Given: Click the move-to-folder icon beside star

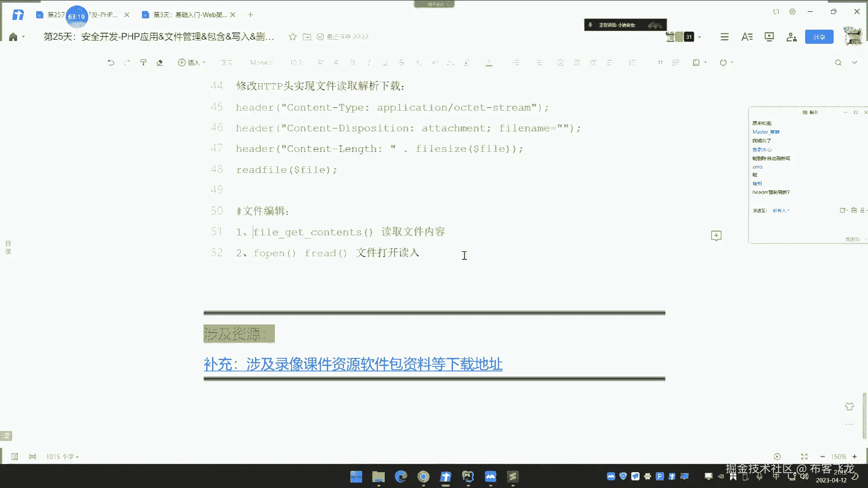Looking at the screenshot, I should (307, 37).
